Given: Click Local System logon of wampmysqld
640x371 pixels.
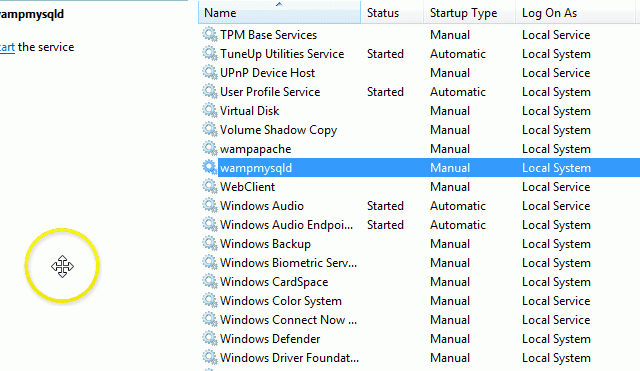Looking at the screenshot, I should (556, 168).
